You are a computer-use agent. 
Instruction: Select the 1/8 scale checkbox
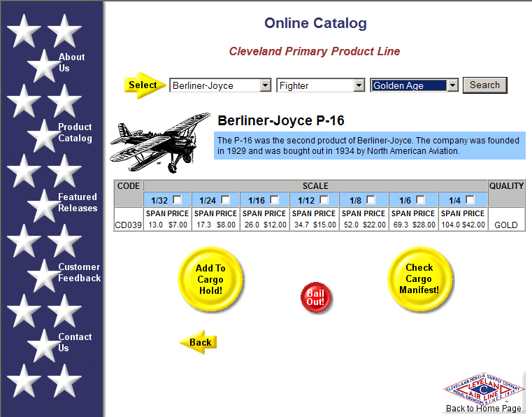pos(371,199)
